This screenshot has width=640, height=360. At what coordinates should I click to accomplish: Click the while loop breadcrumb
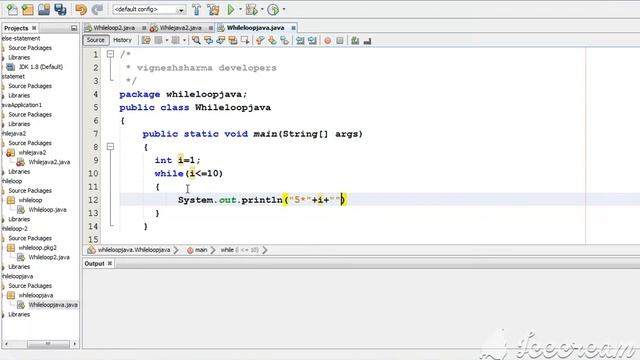coord(239,250)
